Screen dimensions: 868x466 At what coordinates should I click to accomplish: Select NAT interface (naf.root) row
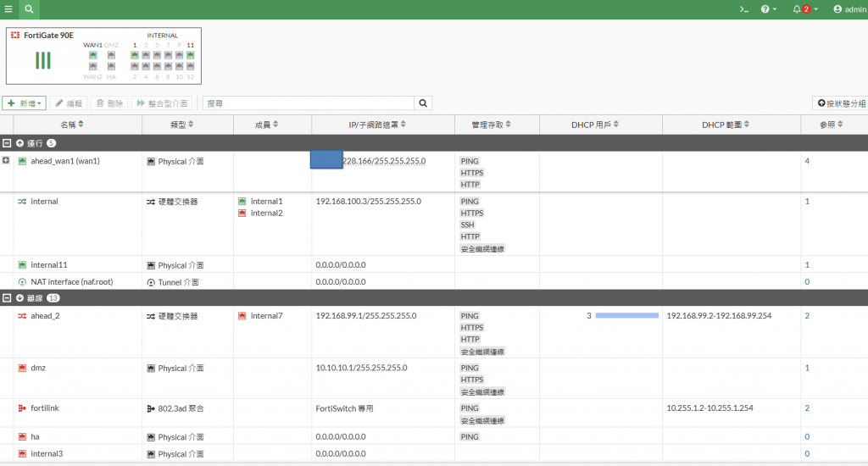[x=434, y=281]
